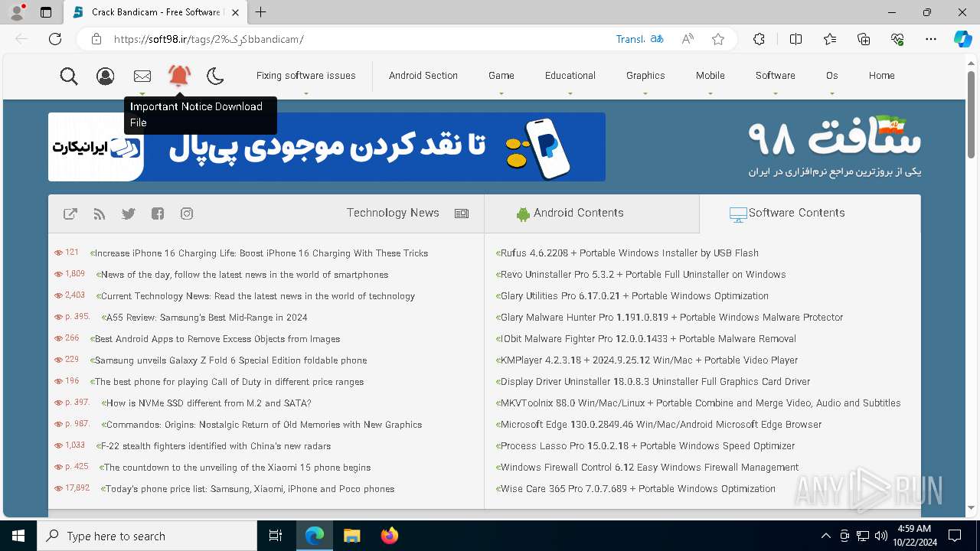The image size is (980, 551).
Task: Click the Edge browser refresh button
Action: click(55, 39)
